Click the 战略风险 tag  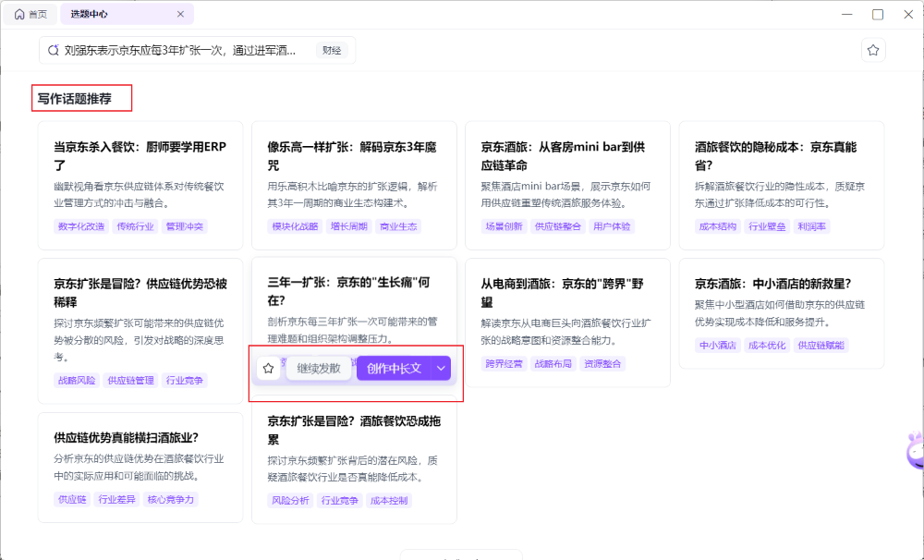(x=77, y=380)
